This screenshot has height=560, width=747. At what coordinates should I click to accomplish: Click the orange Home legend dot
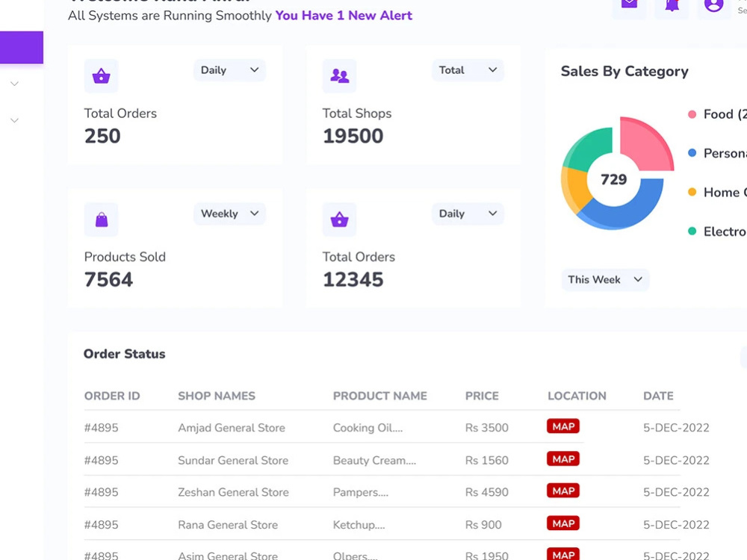692,192
